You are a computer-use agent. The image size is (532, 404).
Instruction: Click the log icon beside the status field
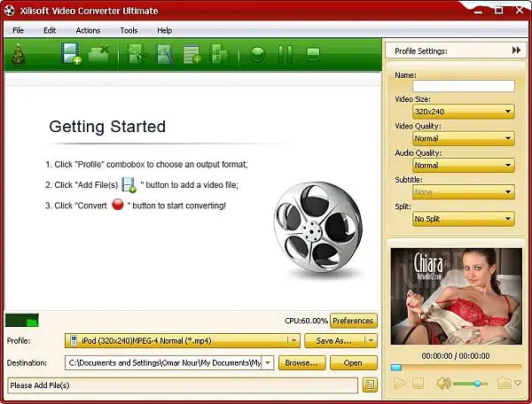point(370,385)
